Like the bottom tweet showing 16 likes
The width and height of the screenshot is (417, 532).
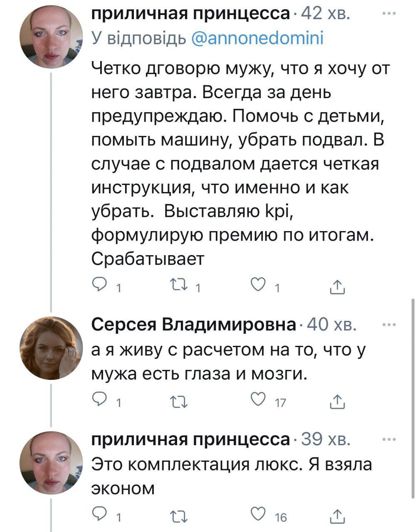coord(259,515)
